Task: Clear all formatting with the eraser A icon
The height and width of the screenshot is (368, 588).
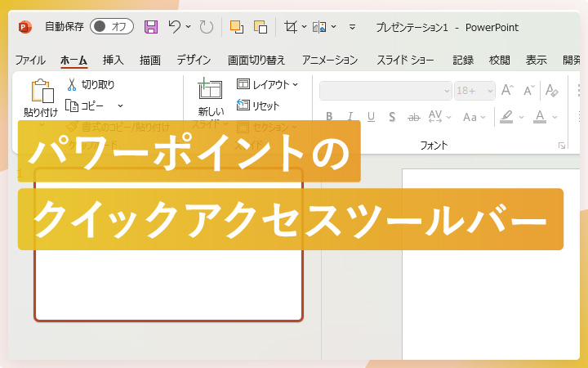Action: pyautogui.click(x=551, y=91)
